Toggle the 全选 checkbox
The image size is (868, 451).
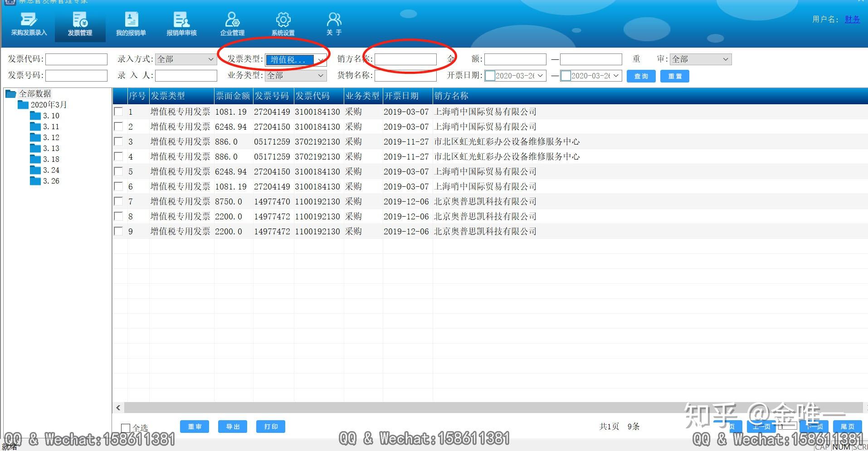point(126,427)
